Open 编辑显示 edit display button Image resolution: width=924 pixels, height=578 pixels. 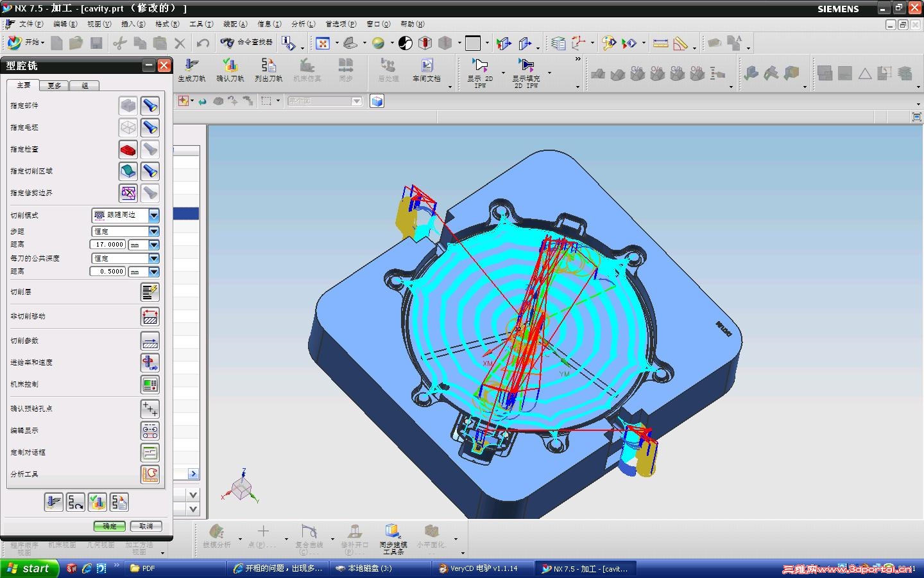point(150,431)
